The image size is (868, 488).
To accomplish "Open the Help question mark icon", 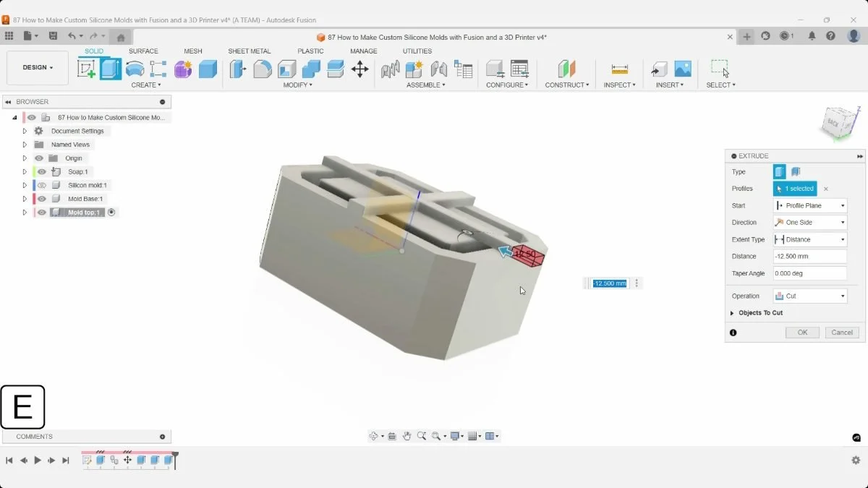I will (830, 35).
